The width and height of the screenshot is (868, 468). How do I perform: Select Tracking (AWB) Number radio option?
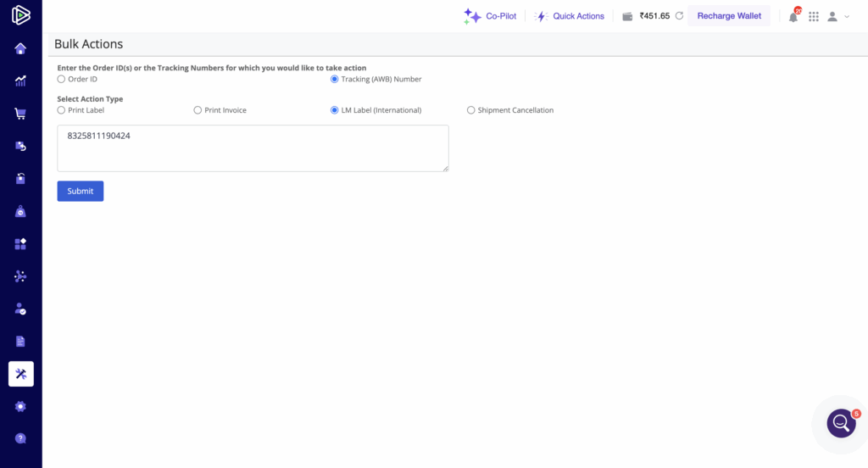335,79
